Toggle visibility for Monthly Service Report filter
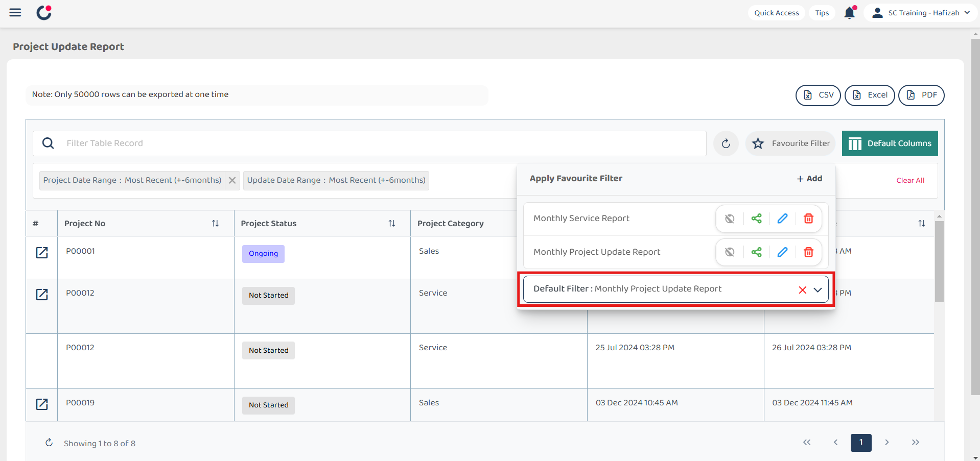980x461 pixels. tap(730, 219)
